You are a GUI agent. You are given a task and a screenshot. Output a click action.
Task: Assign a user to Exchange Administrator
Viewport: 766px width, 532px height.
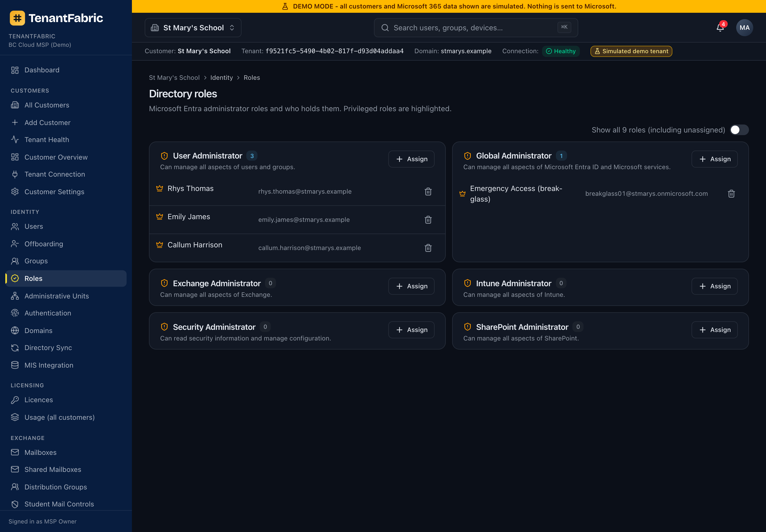(x=411, y=286)
